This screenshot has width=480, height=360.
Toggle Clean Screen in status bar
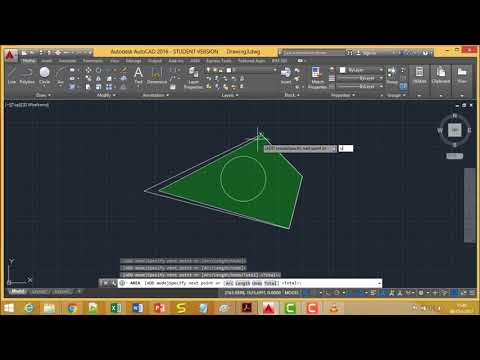tap(463, 293)
